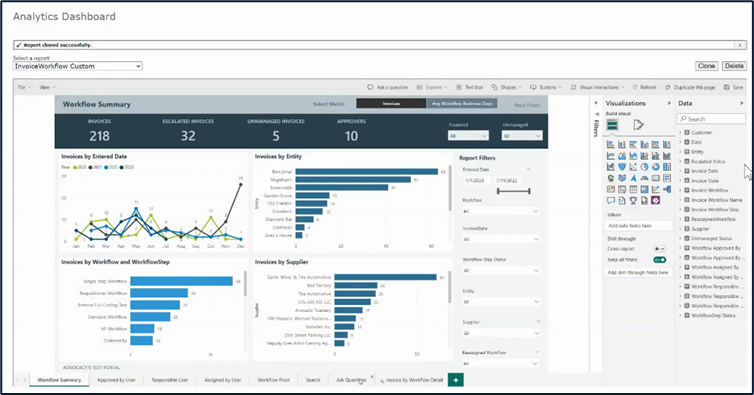Click the Clone button
Screen dimensions: 754x395
pyautogui.click(x=706, y=66)
